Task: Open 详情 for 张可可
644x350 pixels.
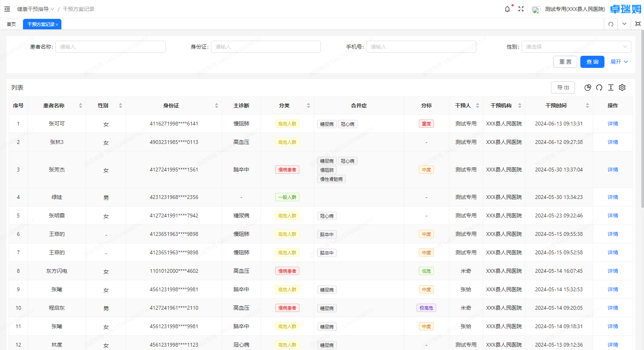Action: click(x=613, y=124)
